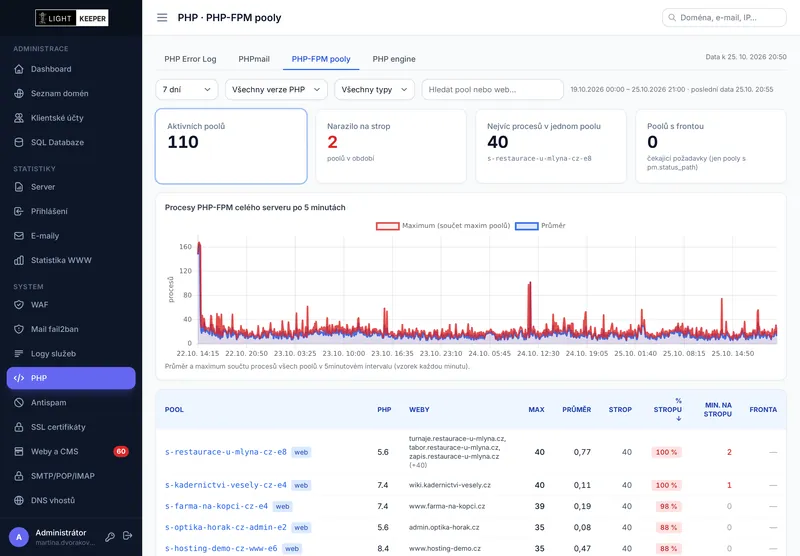800x556 pixels.
Task: Click the Logy služeb lines icon
Action: pyautogui.click(x=19, y=353)
